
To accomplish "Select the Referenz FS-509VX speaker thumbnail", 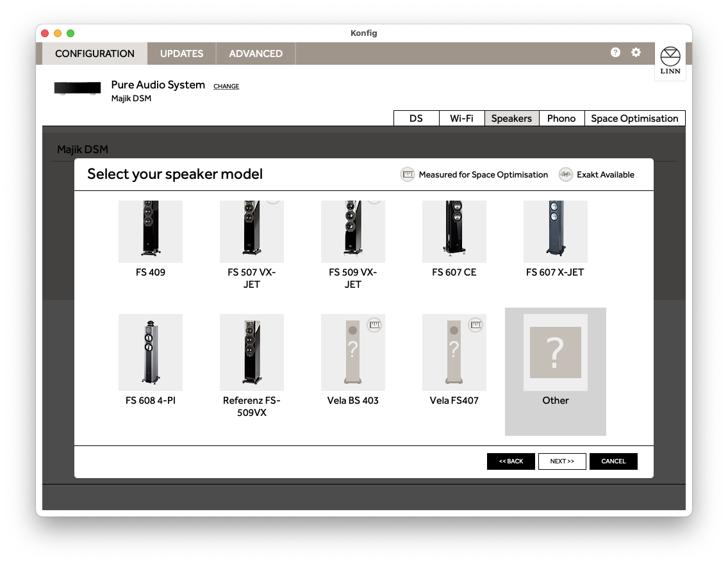I will coord(252,352).
